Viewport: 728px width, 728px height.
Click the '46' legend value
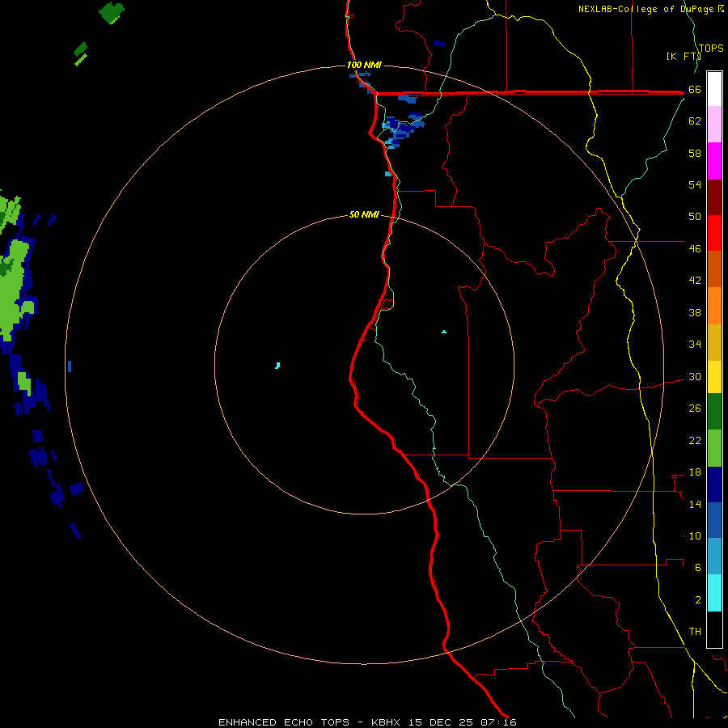click(x=695, y=249)
